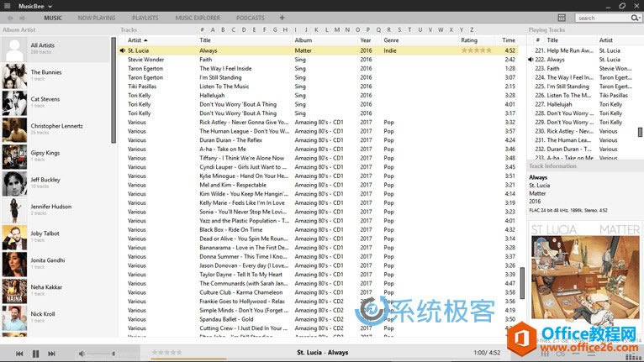Select the Jonita Gandhi artist entry
This screenshot has height=362, width=644.
(55, 264)
